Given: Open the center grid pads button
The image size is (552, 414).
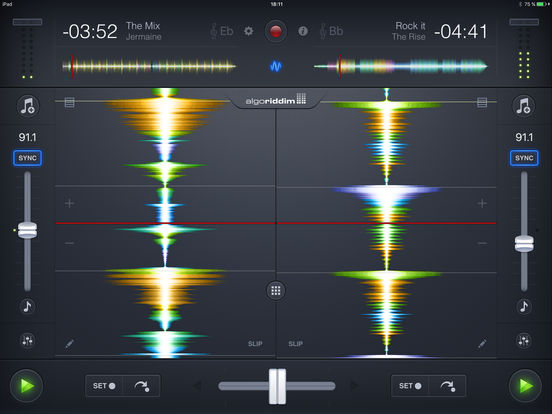Looking at the screenshot, I should pyautogui.click(x=276, y=290).
